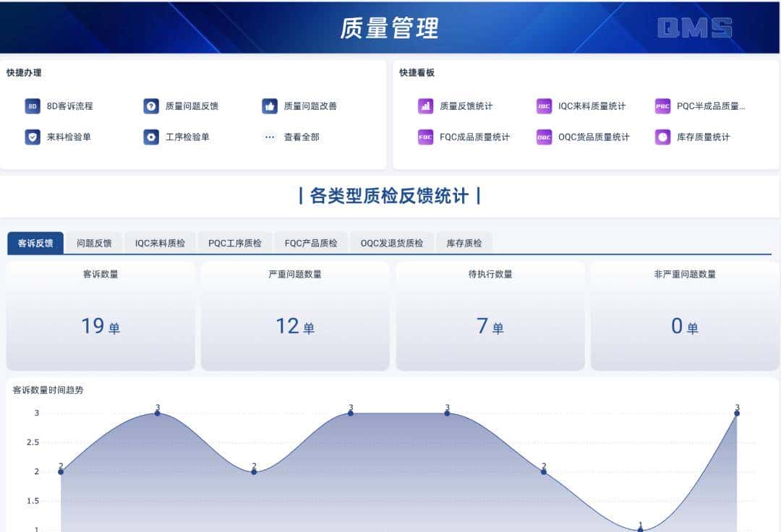Screen dimensions: 781x532
Task: Open the 库存质检 tab
Action: 463,244
